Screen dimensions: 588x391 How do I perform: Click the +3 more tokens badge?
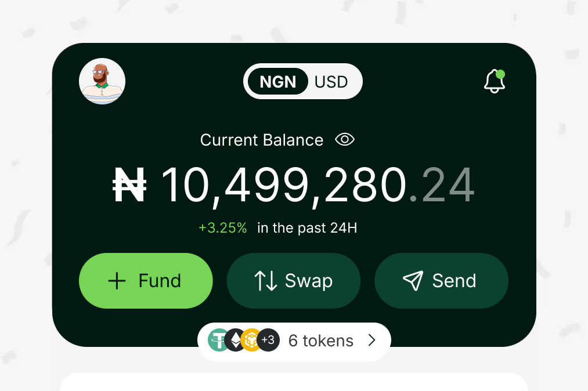pos(268,341)
